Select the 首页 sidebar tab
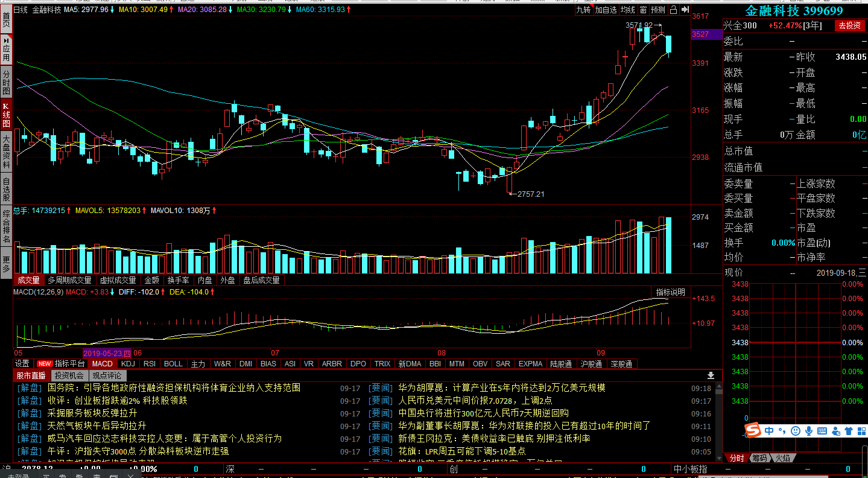Screen dimensions: 868x478 [x=6, y=19]
